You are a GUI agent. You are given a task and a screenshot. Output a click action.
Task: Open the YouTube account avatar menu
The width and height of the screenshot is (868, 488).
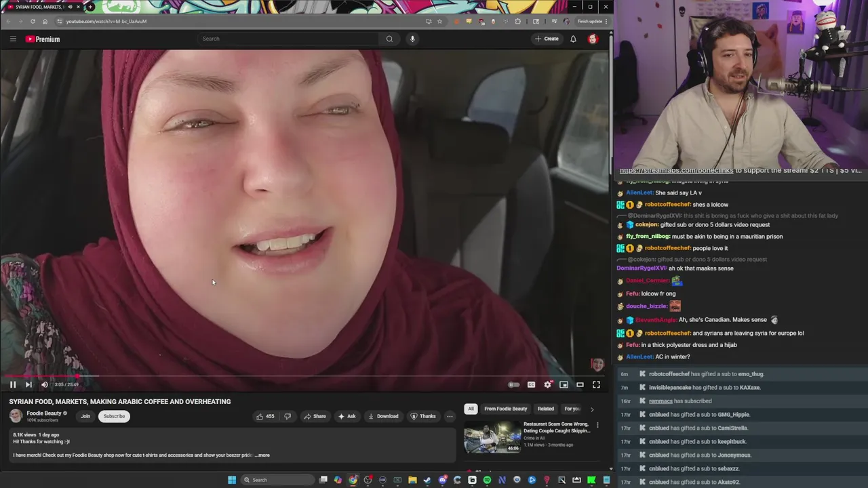(x=593, y=39)
